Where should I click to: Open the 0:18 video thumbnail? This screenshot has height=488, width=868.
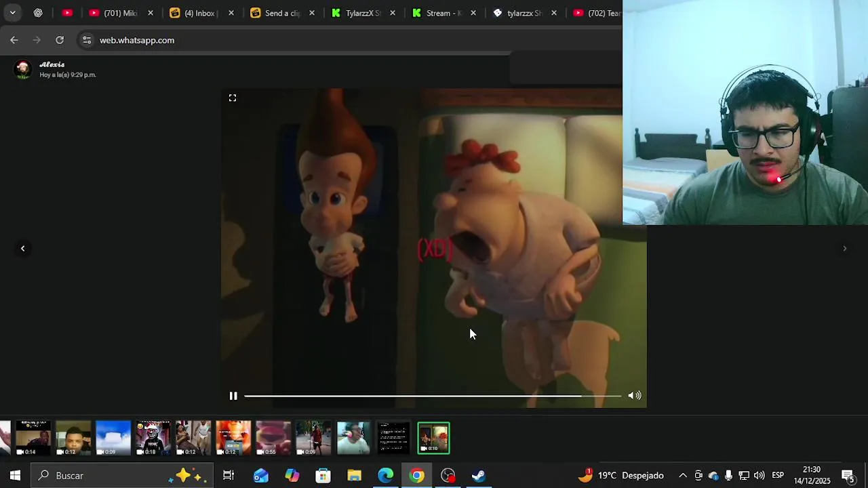[153, 439]
